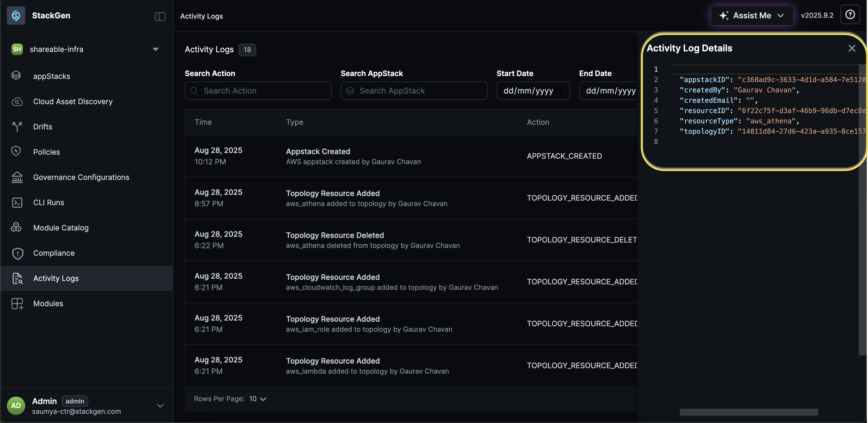The width and height of the screenshot is (868, 423).
Task: Click the appstackID line in JSON details
Action: click(772, 79)
